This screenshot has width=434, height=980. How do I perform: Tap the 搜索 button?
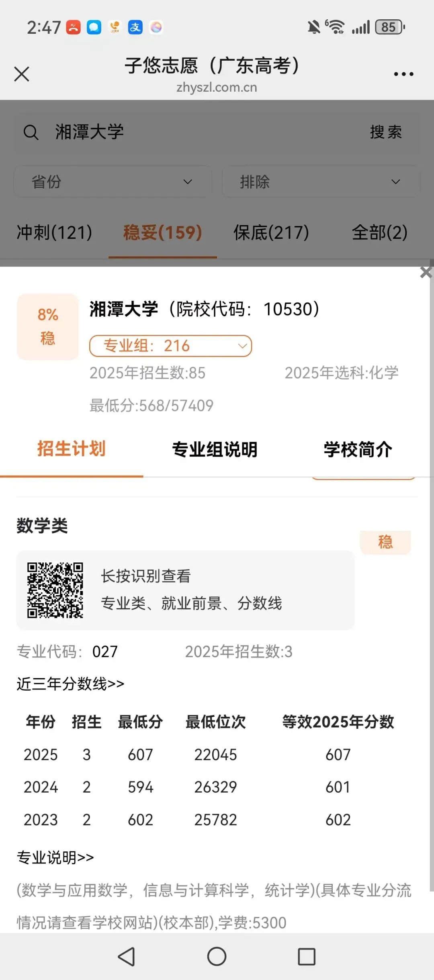[x=386, y=132]
